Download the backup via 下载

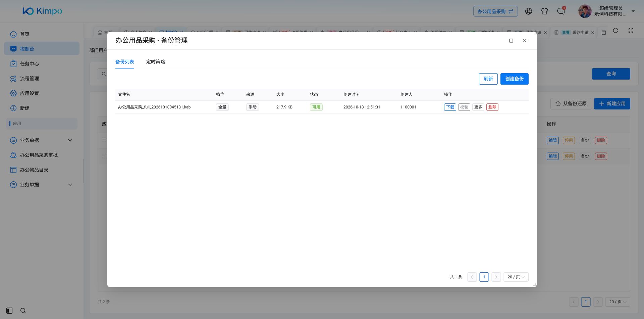coord(450,107)
